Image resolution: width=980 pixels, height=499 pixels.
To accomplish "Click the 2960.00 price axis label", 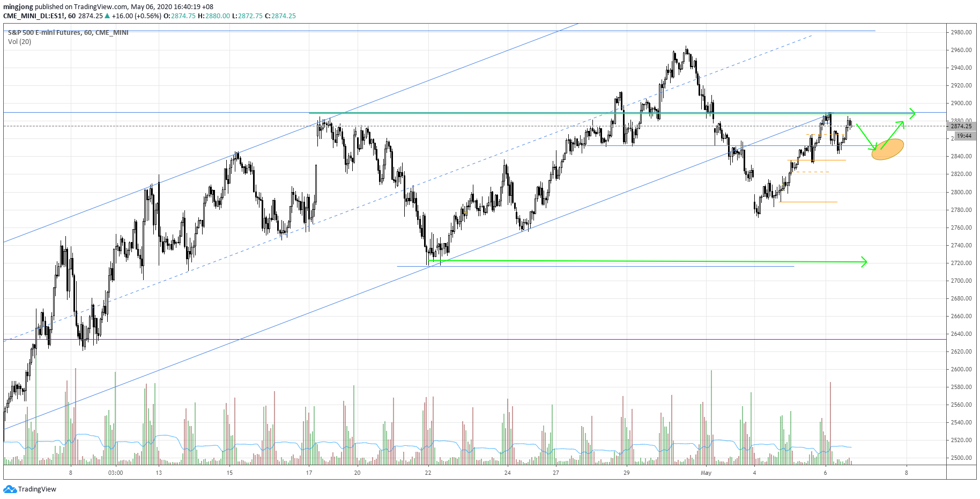I will (x=961, y=50).
